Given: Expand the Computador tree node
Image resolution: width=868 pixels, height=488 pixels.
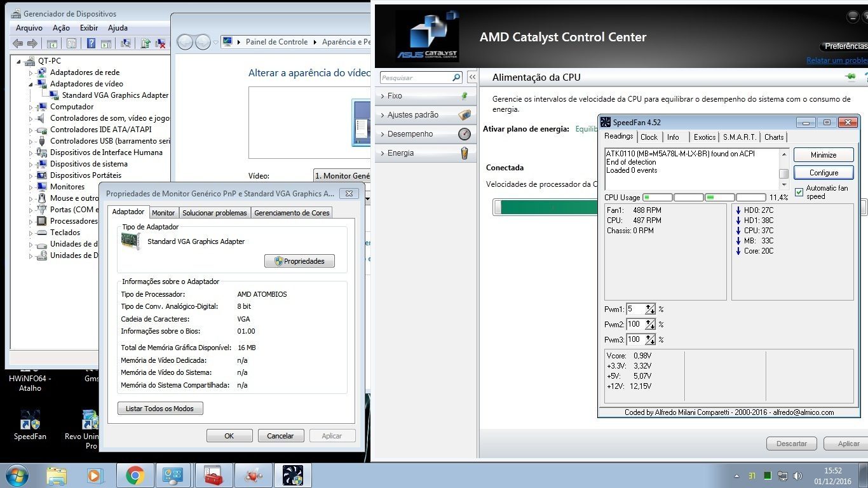Looking at the screenshot, I should pyautogui.click(x=30, y=107).
